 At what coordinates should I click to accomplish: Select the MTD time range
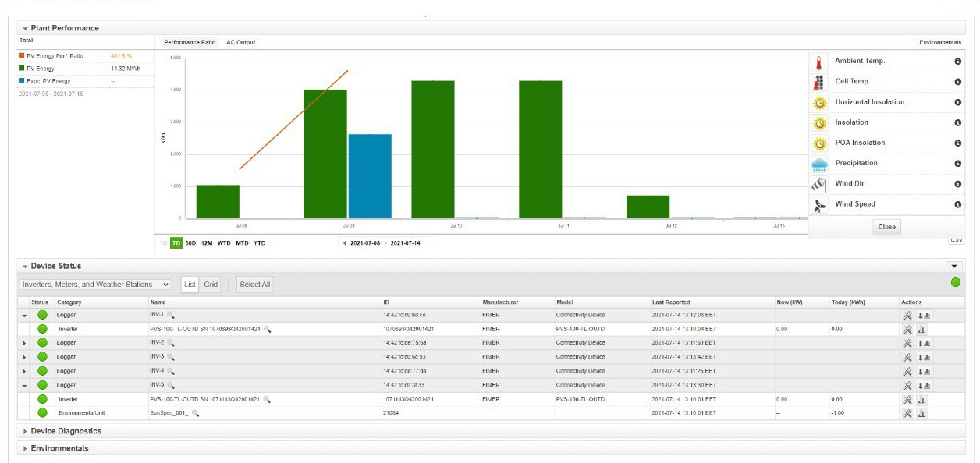click(x=242, y=243)
